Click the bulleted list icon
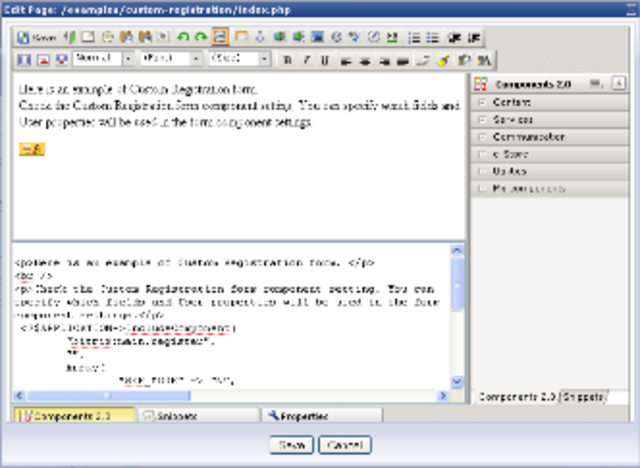This screenshot has width=640, height=468. pyautogui.click(x=432, y=38)
